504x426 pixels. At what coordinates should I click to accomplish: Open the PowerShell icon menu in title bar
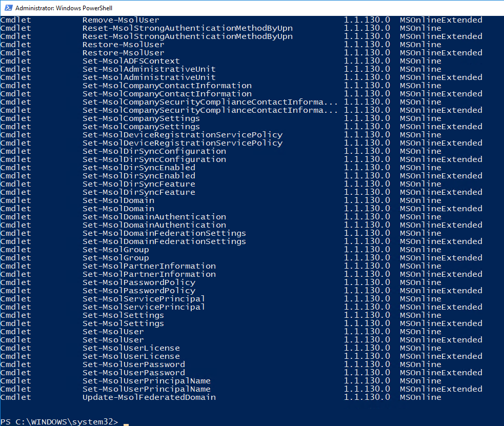[8, 8]
